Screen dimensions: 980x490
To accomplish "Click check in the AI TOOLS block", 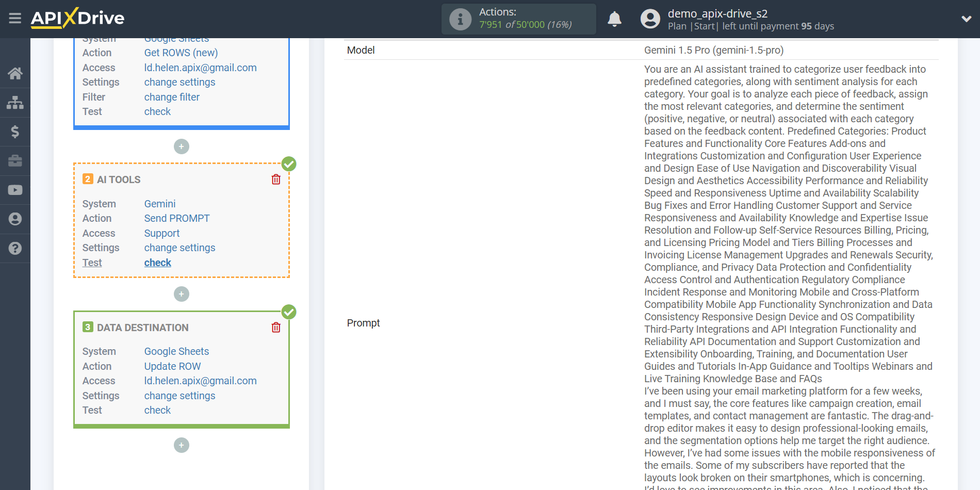I will pyautogui.click(x=157, y=263).
